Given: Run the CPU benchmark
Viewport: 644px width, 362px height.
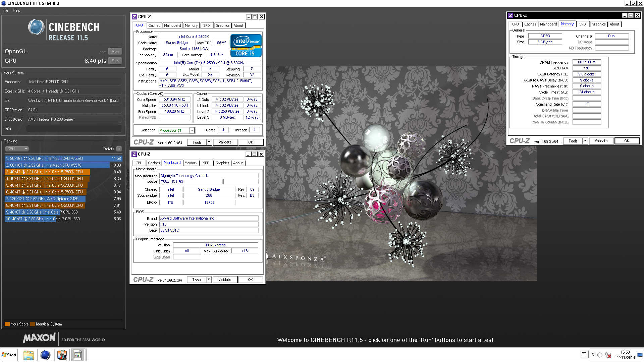Looking at the screenshot, I should coord(115,61).
